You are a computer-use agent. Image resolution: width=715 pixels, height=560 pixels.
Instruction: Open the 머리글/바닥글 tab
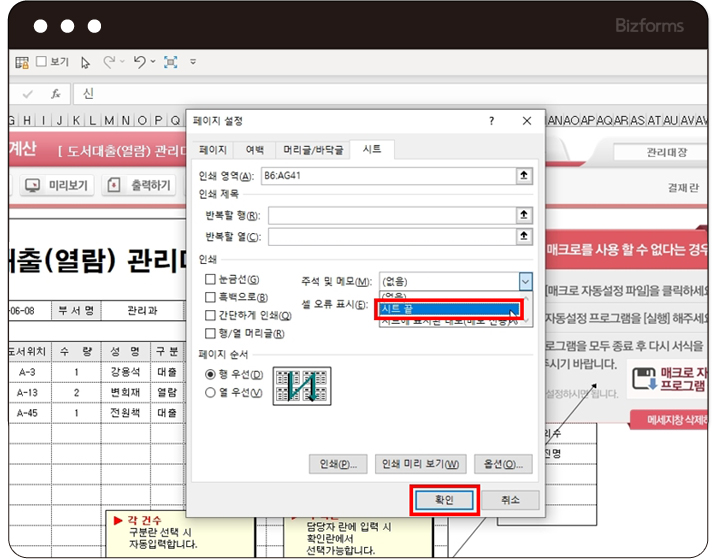coord(313,150)
